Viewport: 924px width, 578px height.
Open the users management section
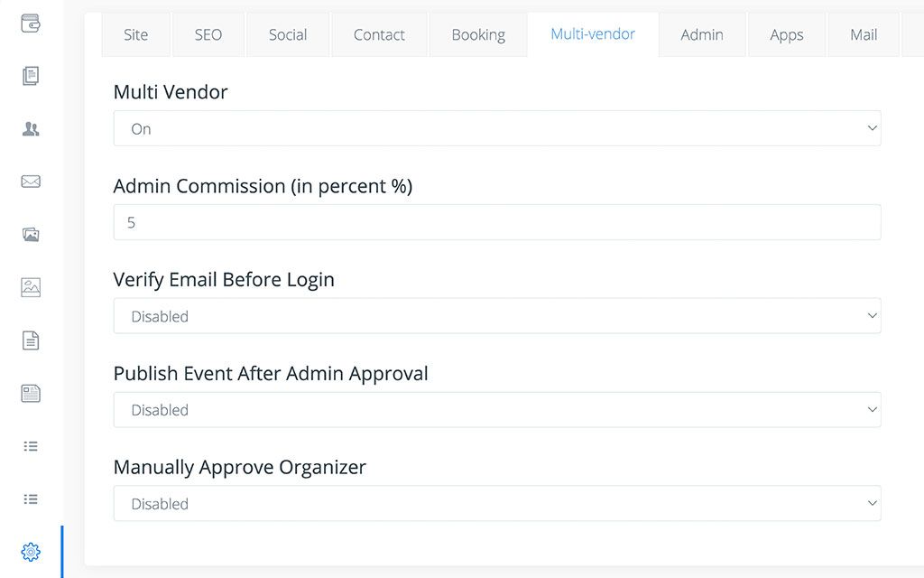[30, 128]
